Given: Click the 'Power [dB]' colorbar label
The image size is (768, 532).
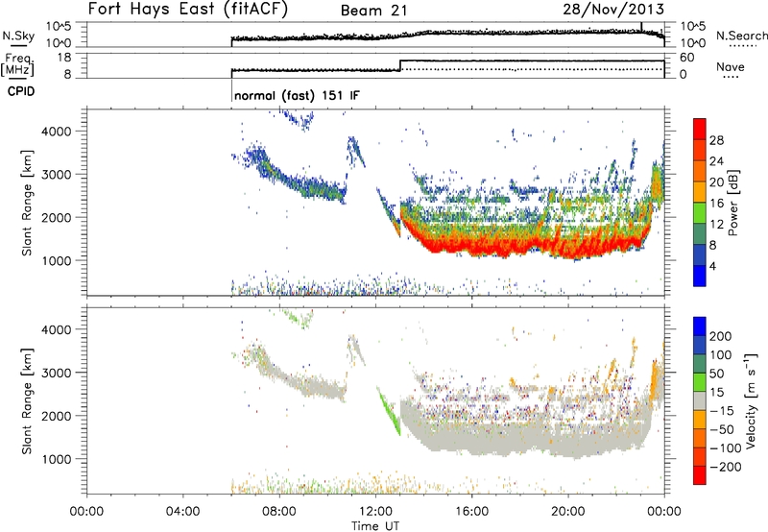Looking at the screenshot, I should click(732, 203).
